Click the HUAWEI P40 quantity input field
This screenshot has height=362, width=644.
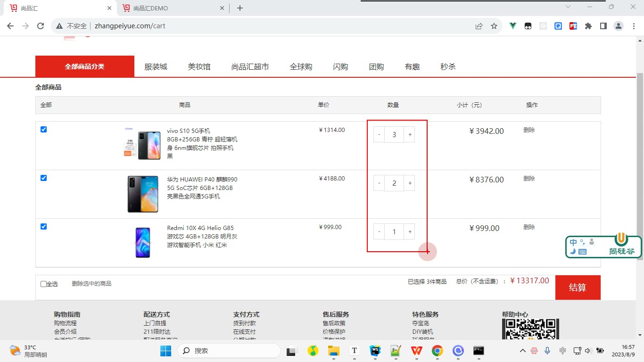(394, 183)
